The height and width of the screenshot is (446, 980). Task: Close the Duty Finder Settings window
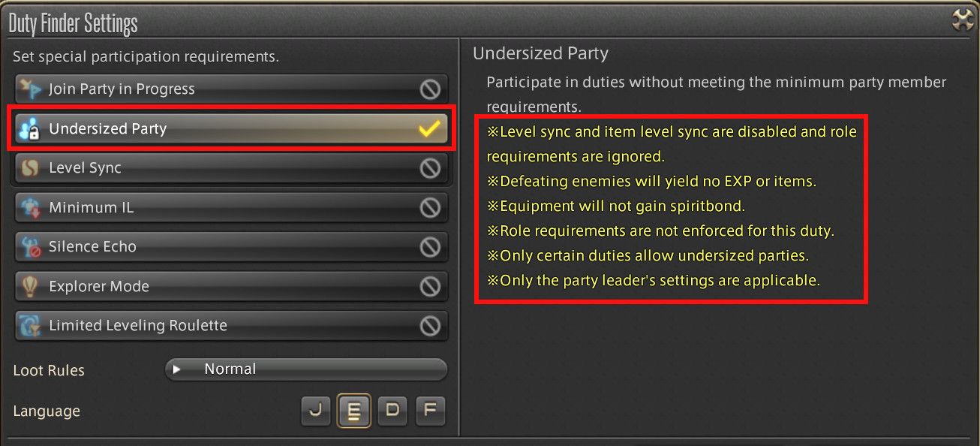[x=962, y=20]
